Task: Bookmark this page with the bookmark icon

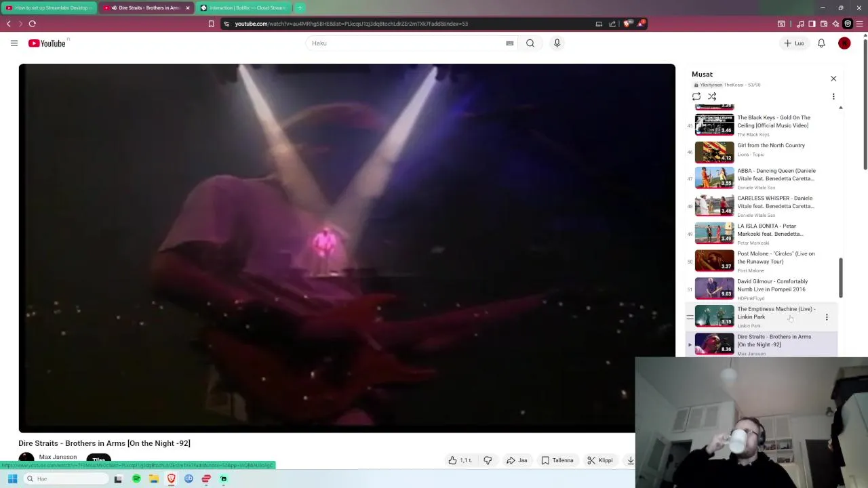Action: tap(211, 24)
